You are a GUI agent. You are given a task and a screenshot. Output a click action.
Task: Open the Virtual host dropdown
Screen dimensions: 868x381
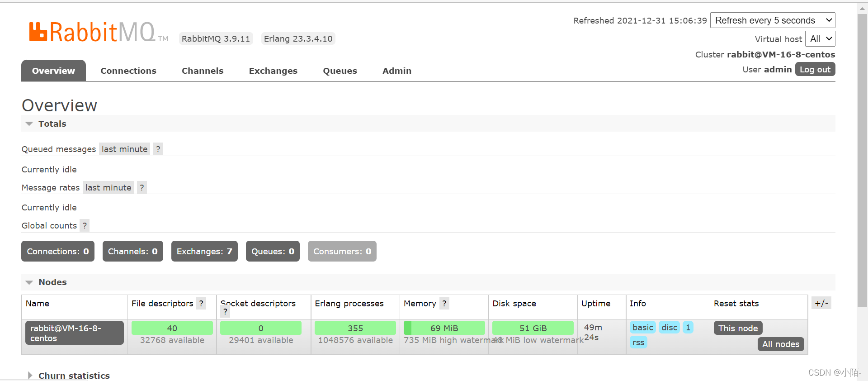point(820,39)
